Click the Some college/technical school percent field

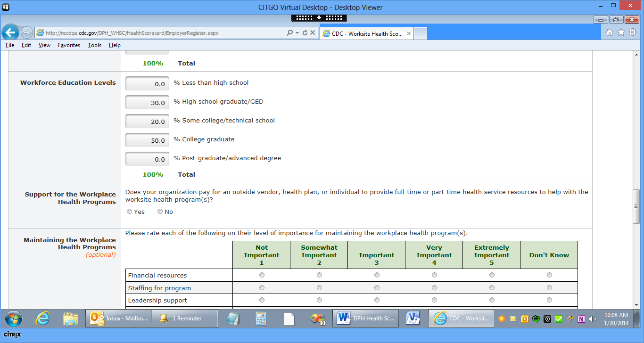click(147, 122)
